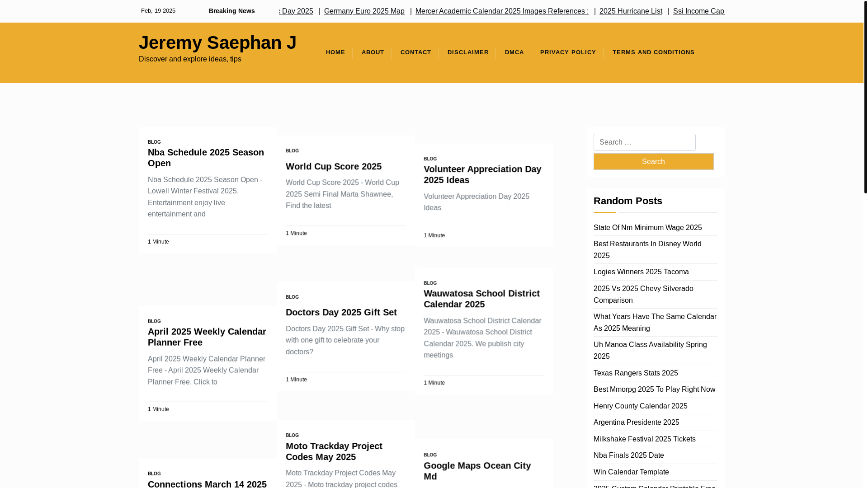Image resolution: width=868 pixels, height=488 pixels.
Task: Open Connections March 14 2025 post
Action: tap(207, 483)
